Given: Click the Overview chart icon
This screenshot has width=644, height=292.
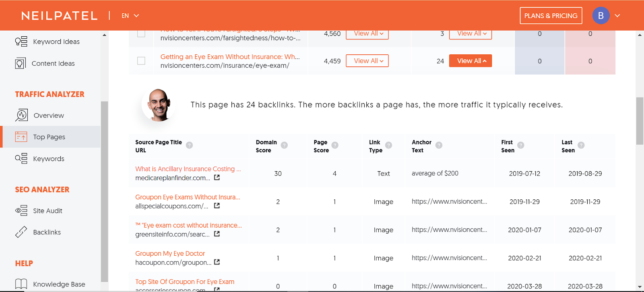Looking at the screenshot, I should [x=22, y=115].
